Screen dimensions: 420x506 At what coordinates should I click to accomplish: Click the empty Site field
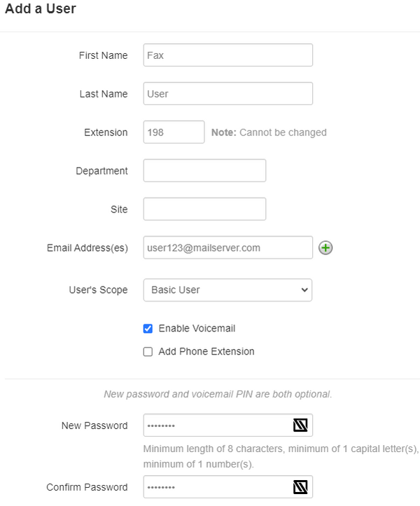tap(204, 209)
